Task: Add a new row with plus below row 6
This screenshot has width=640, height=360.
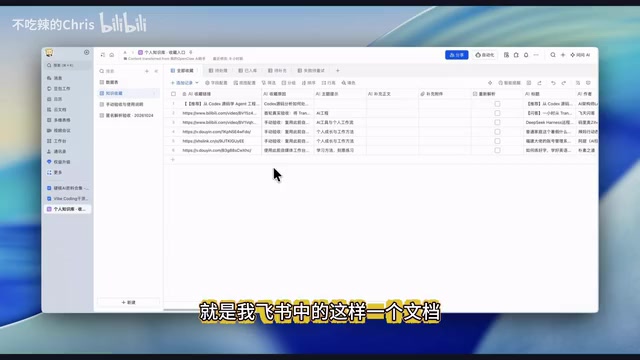Action: tap(173, 160)
